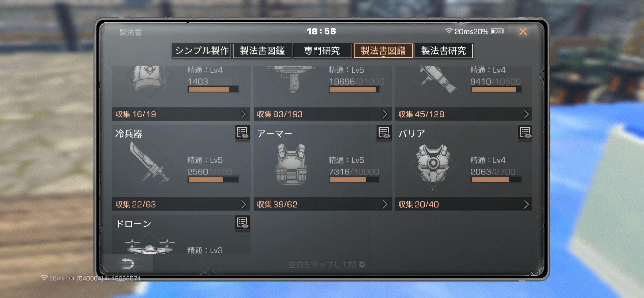Click the バリア chest-plate icon
644x298 pixels.
433,164
